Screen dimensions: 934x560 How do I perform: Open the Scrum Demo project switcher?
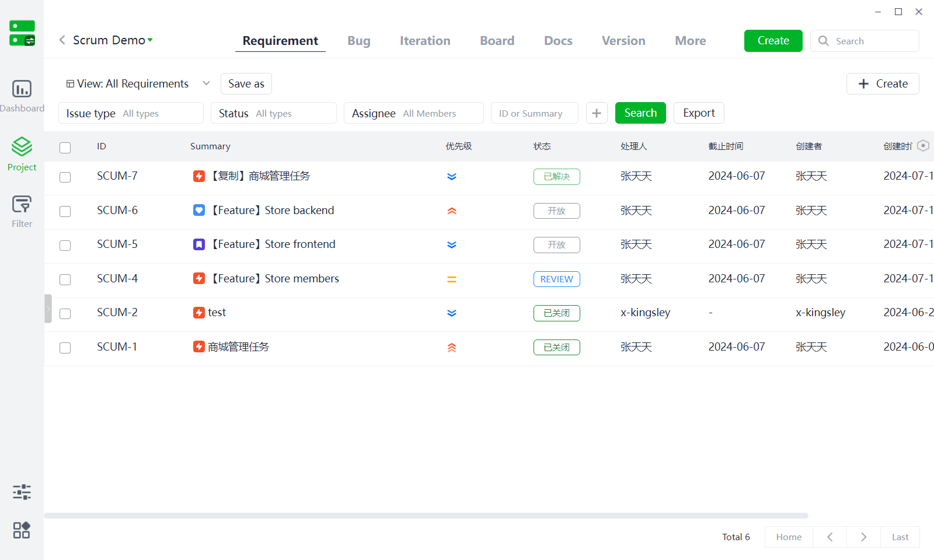coord(113,40)
